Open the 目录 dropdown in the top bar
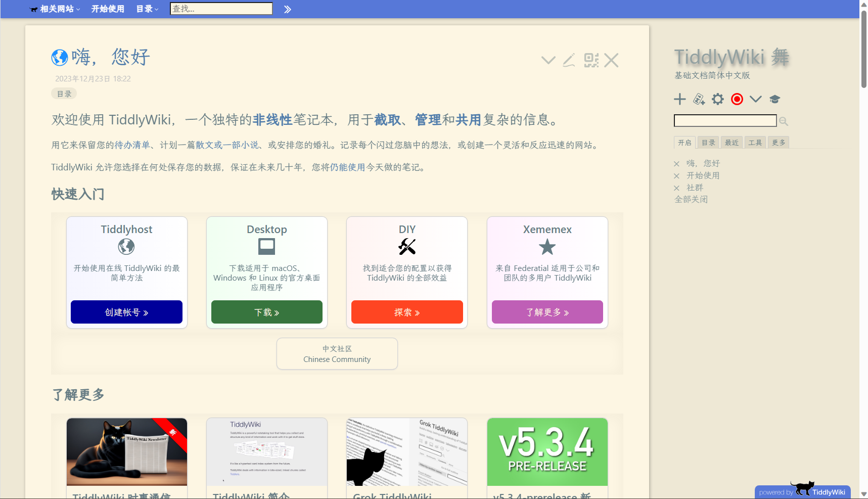 147,9
